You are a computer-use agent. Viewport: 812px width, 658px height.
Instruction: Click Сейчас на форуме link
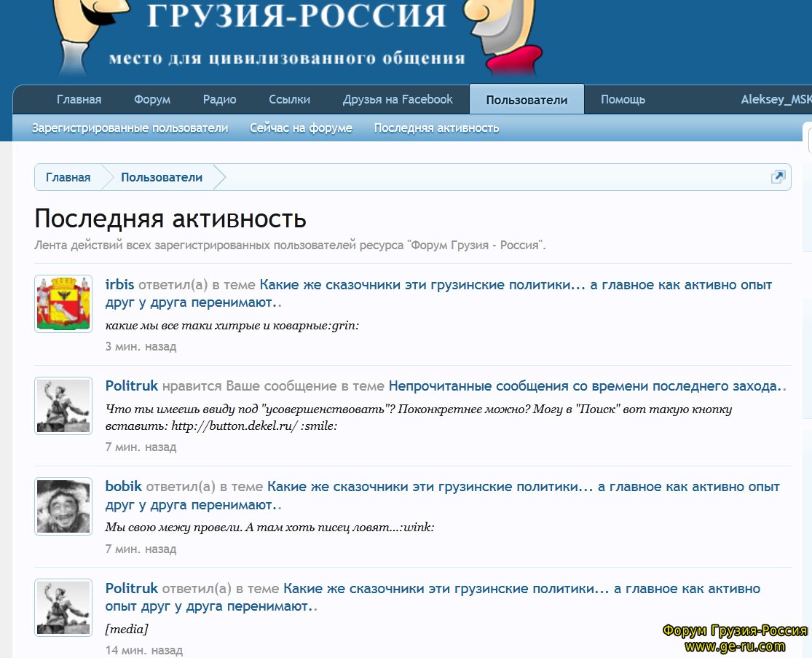click(301, 128)
